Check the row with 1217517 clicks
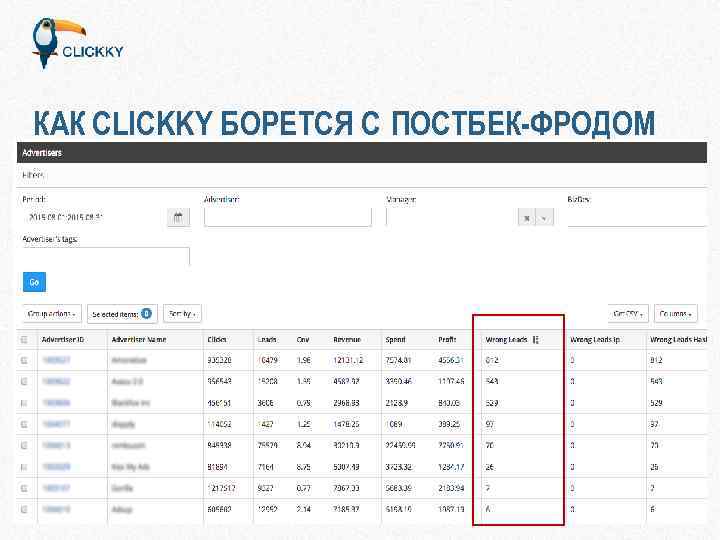Image resolution: width=720 pixels, height=540 pixels. (x=24, y=488)
